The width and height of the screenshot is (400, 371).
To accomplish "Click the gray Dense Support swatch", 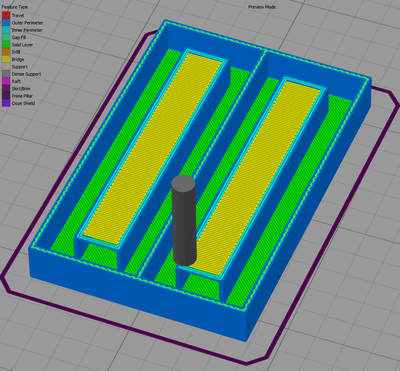I will tap(6, 74).
